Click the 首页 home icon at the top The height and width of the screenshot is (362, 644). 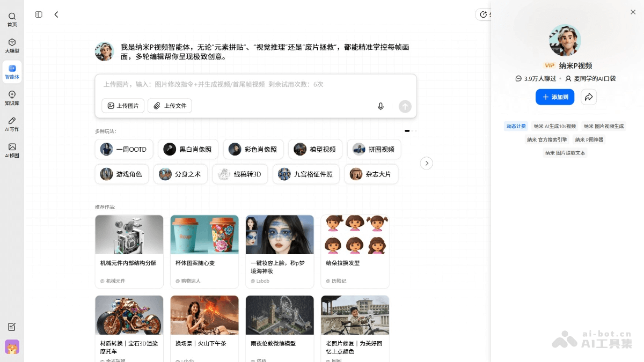[x=12, y=19]
